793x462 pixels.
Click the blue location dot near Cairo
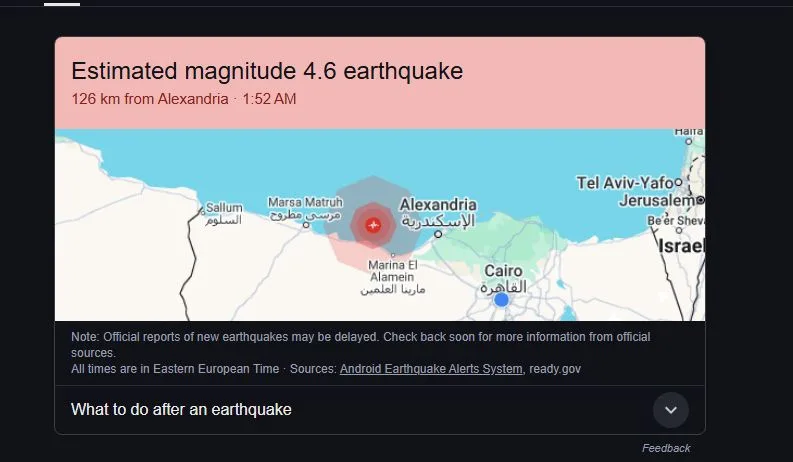click(x=501, y=300)
